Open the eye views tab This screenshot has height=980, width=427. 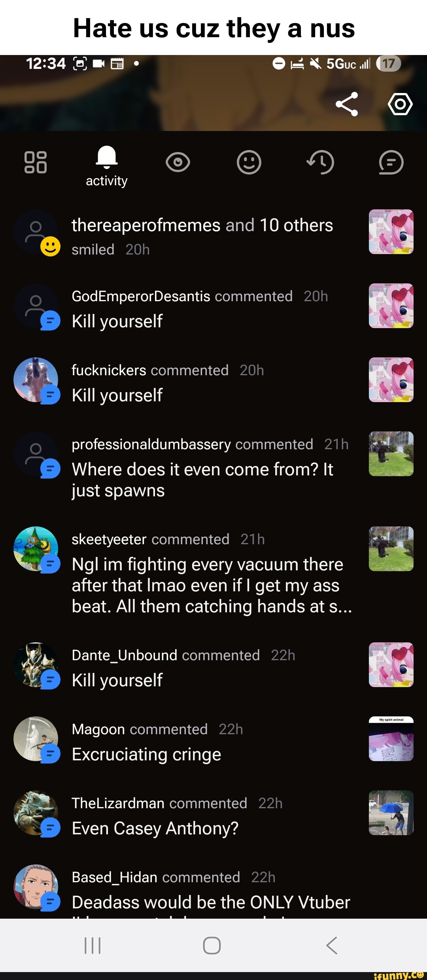178,162
